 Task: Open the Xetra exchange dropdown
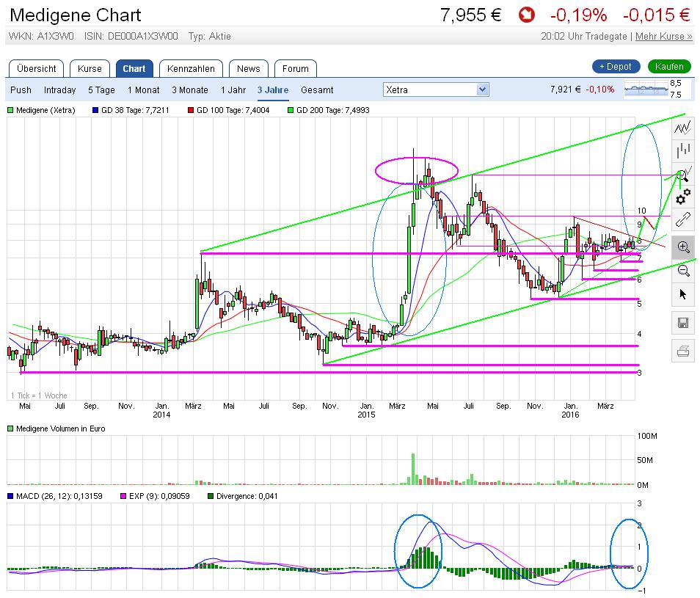coord(436,90)
